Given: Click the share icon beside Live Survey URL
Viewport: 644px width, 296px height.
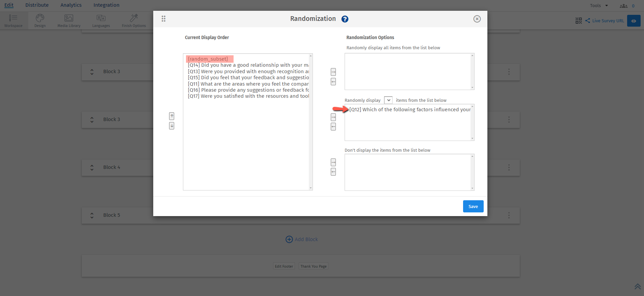Looking at the screenshot, I should (588, 21).
